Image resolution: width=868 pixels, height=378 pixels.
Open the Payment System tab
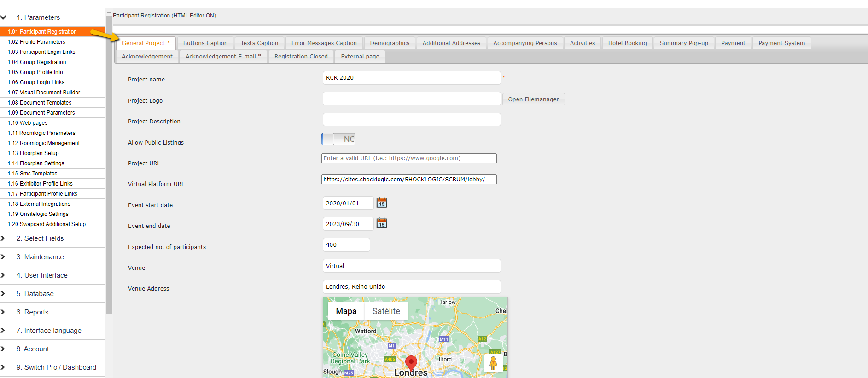782,43
